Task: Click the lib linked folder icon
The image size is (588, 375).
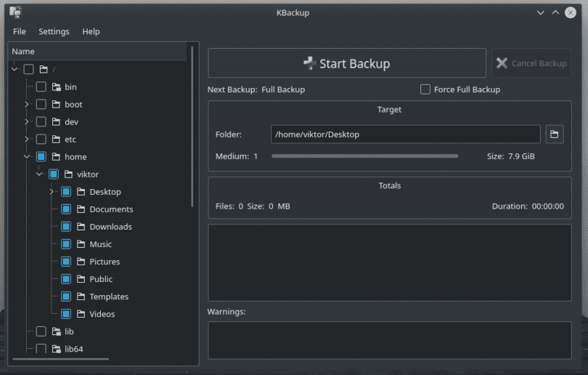Action: [x=56, y=331]
